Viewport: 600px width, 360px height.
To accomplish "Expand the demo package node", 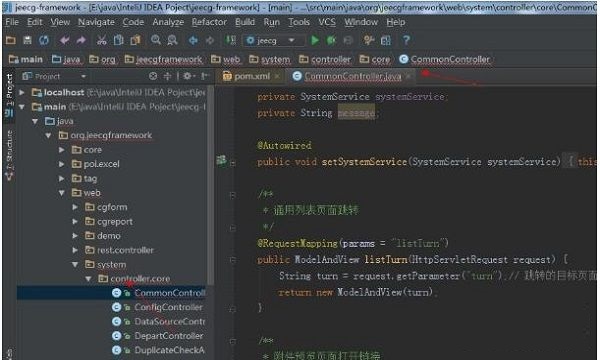I will [75, 236].
